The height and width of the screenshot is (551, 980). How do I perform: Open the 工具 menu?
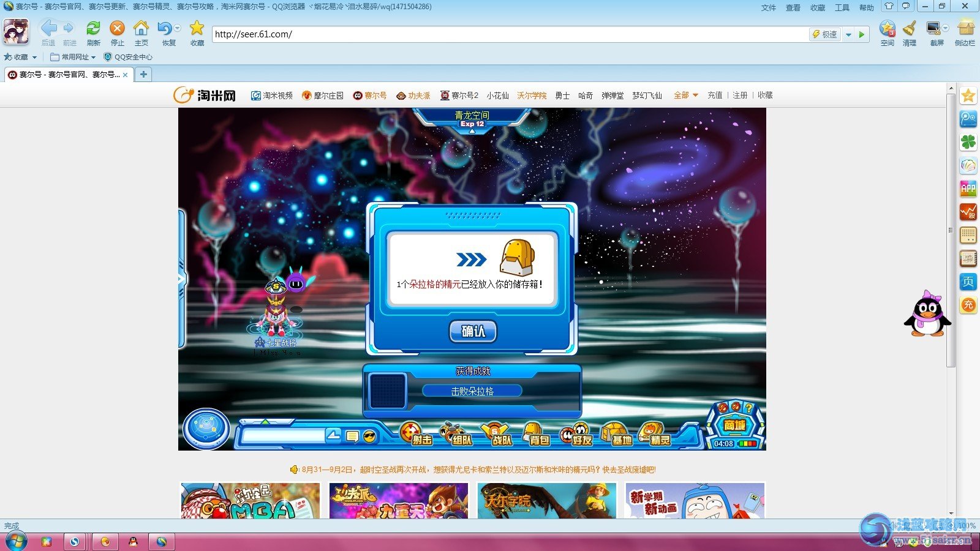[842, 7]
